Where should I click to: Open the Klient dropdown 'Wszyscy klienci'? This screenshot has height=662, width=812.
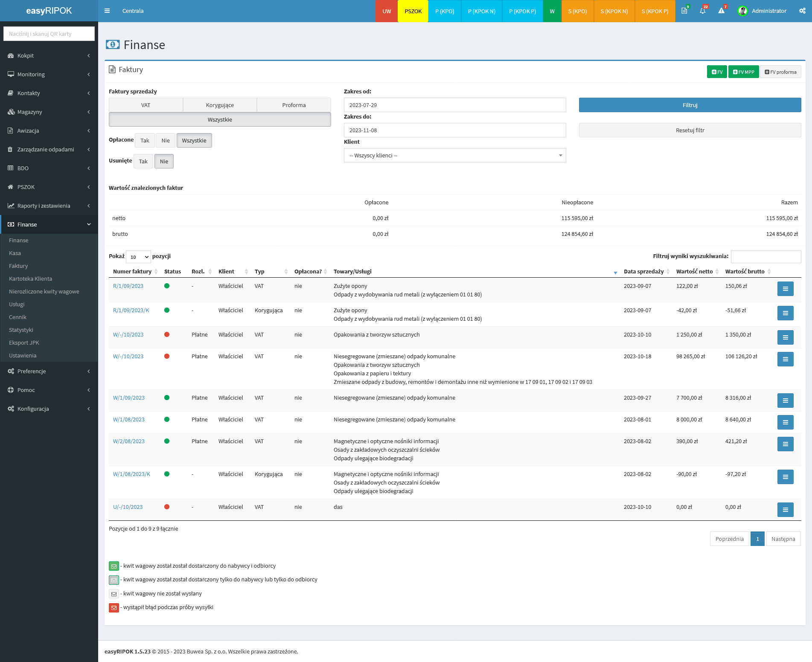[454, 155]
